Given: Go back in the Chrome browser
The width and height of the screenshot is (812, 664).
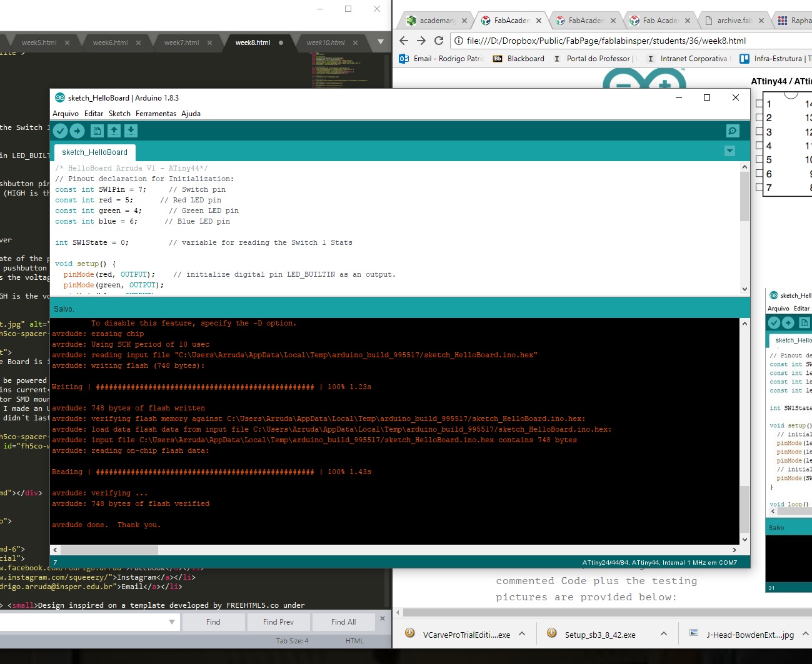Looking at the screenshot, I should point(404,41).
